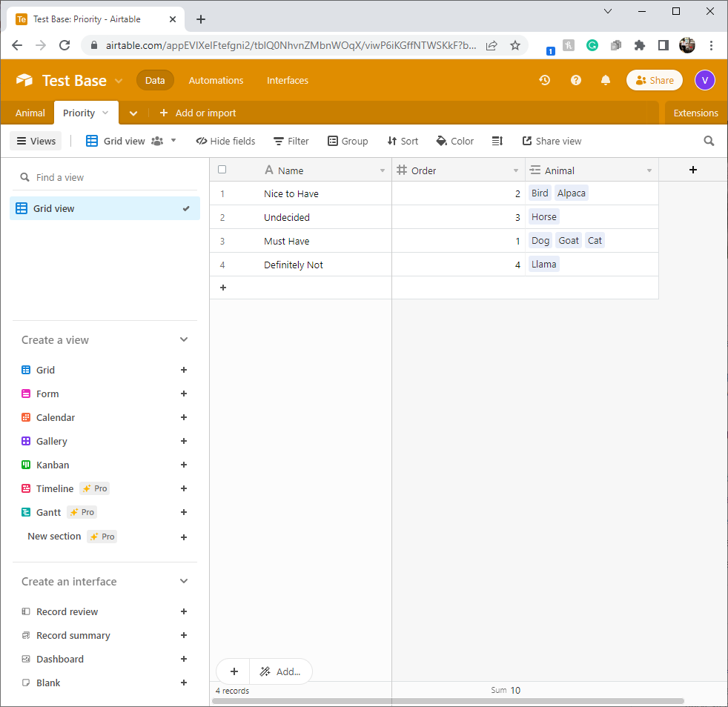This screenshot has width=728, height=707.
Task: Add a New section with plus
Action: 184,537
